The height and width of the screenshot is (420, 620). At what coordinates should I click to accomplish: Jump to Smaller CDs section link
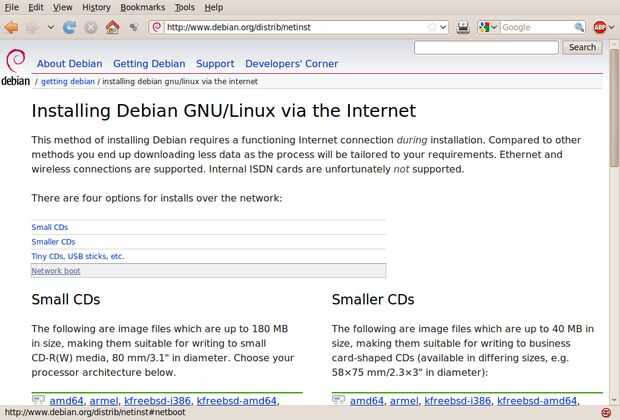(x=53, y=242)
